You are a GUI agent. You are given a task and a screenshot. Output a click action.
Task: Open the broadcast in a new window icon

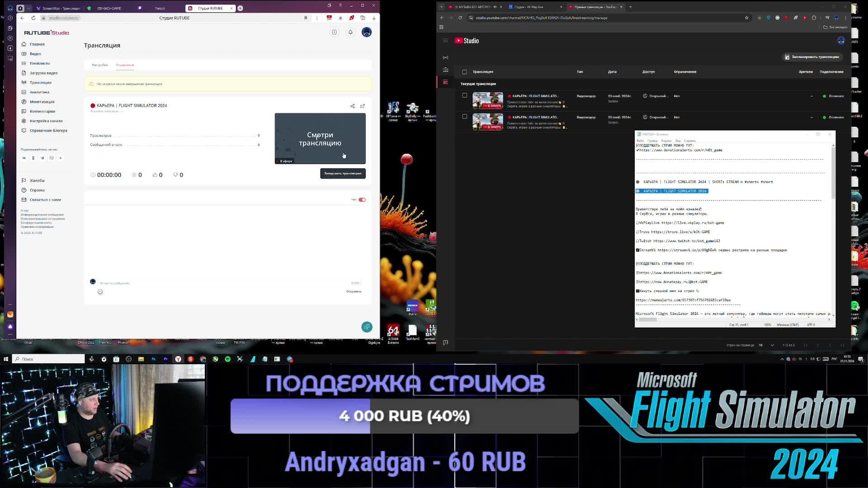(363, 106)
